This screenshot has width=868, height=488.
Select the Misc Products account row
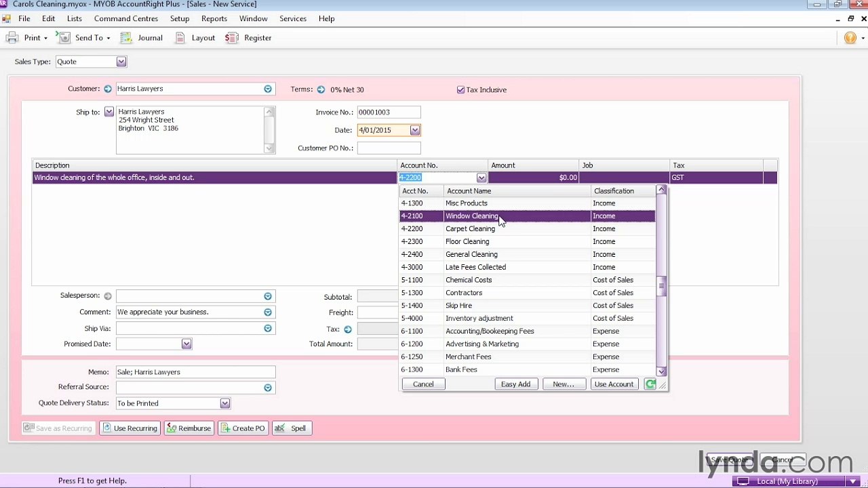[x=528, y=203]
